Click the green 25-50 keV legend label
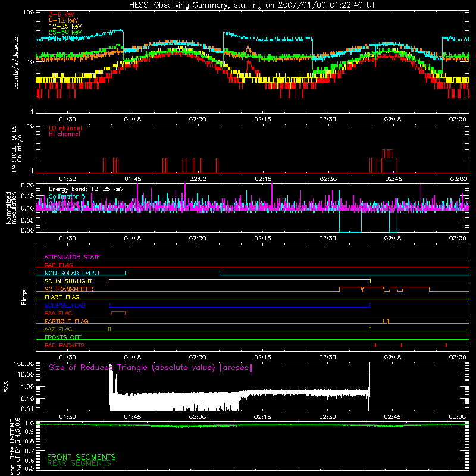476x476 pixels. click(65, 32)
